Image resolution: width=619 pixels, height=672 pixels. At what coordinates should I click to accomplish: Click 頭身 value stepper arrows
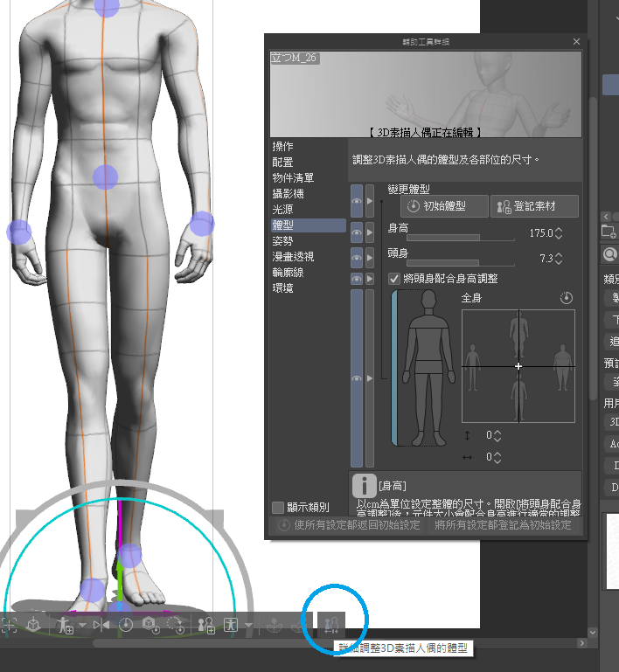pos(558,259)
